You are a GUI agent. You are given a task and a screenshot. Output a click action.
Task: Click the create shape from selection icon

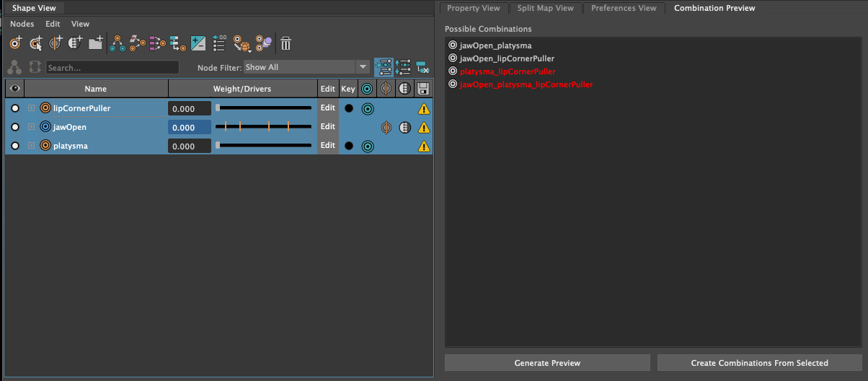(36, 43)
